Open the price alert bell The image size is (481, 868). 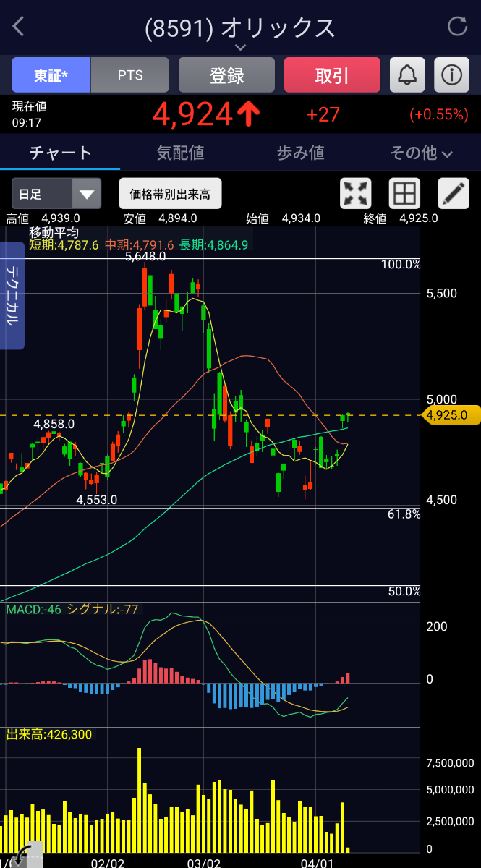tap(407, 75)
